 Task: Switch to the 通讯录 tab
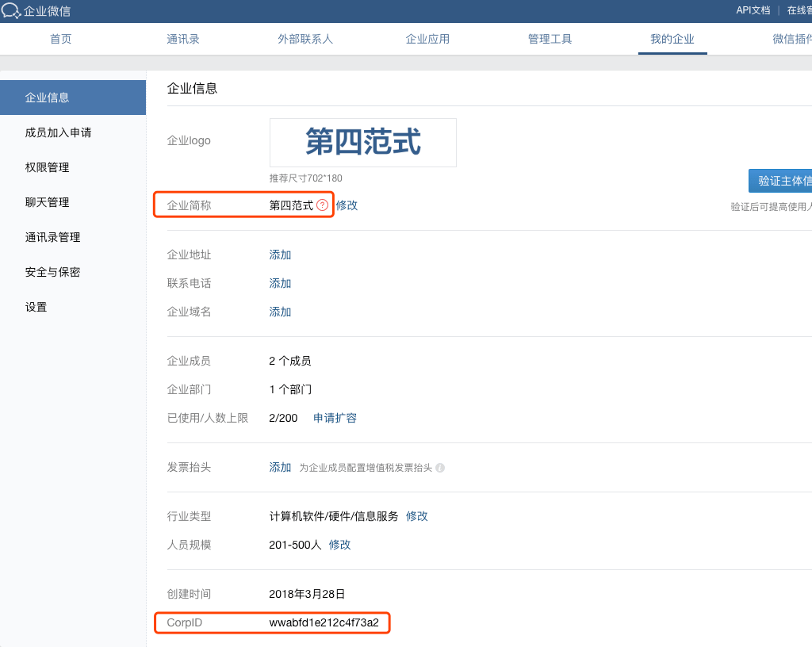pos(183,39)
